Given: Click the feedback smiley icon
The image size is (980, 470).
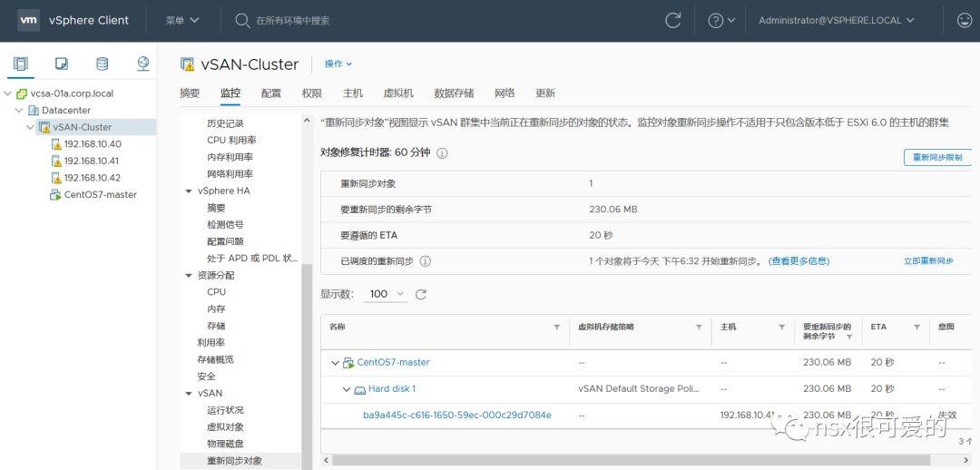Looking at the screenshot, I should [965, 21].
